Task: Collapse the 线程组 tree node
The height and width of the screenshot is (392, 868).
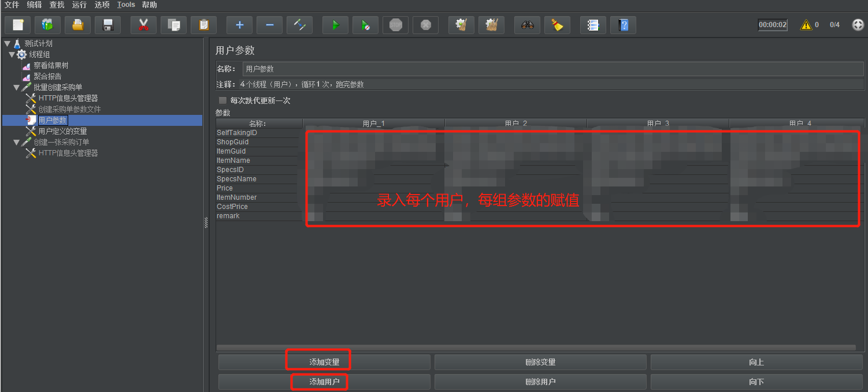Action: tap(12, 54)
